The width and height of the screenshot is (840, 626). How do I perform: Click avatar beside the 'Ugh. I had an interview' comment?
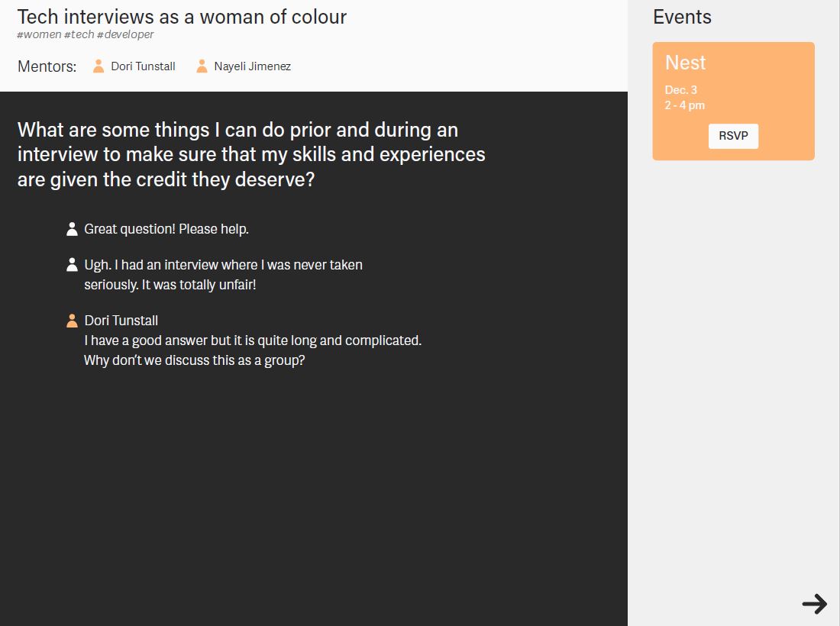(72, 265)
